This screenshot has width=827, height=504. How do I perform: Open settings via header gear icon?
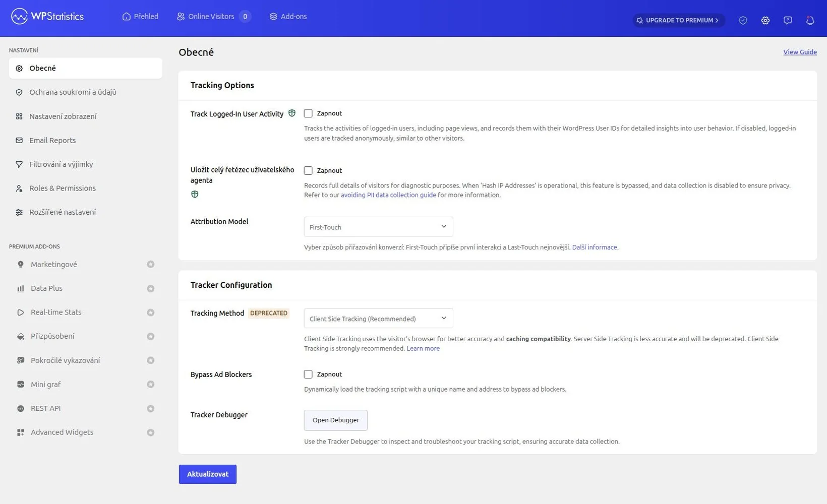point(765,20)
